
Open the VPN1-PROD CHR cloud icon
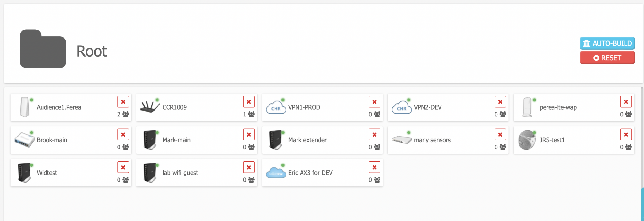(276, 108)
